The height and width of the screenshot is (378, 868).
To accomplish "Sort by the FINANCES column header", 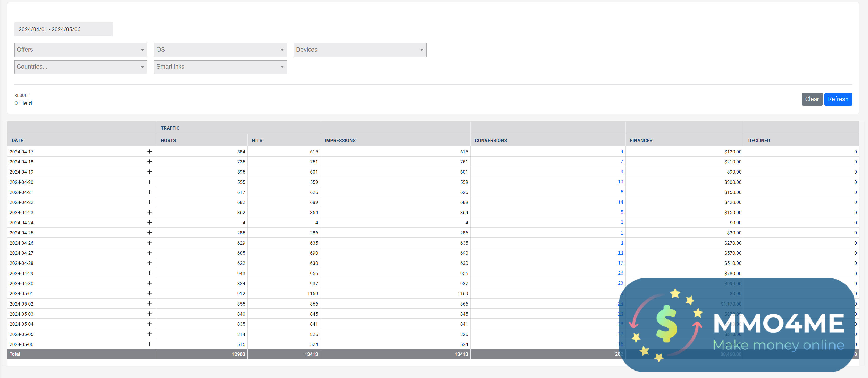I will click(x=641, y=141).
